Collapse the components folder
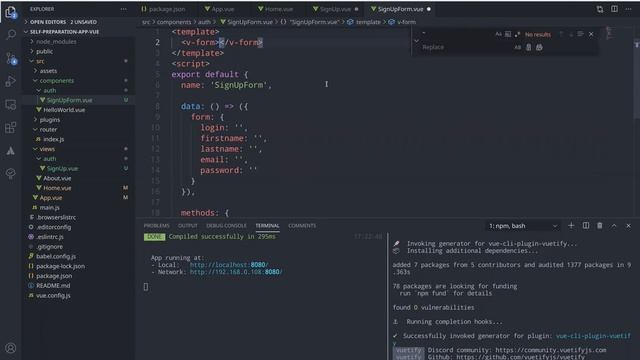Viewport: 640px width, 360px height. [x=57, y=81]
